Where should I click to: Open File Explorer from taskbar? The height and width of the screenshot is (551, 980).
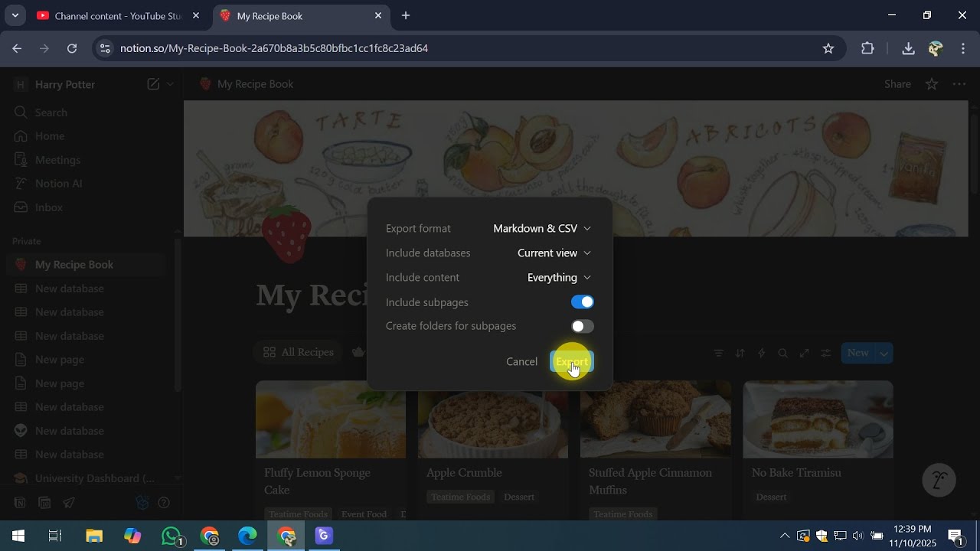(x=93, y=536)
